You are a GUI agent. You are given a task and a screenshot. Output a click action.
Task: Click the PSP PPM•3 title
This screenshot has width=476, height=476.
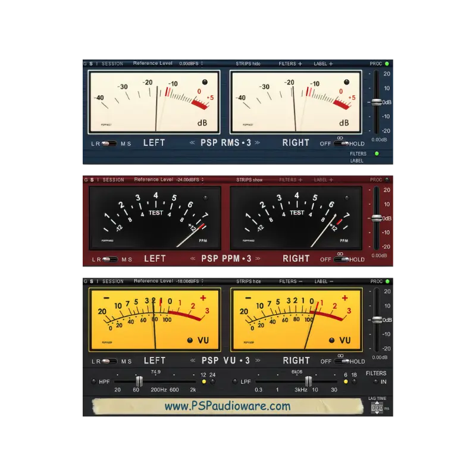pos(227,259)
